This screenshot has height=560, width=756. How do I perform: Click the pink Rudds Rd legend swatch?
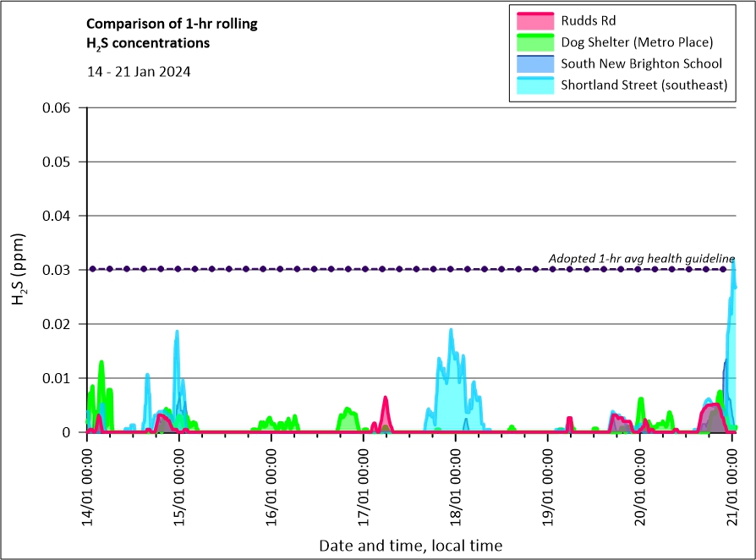coord(534,20)
